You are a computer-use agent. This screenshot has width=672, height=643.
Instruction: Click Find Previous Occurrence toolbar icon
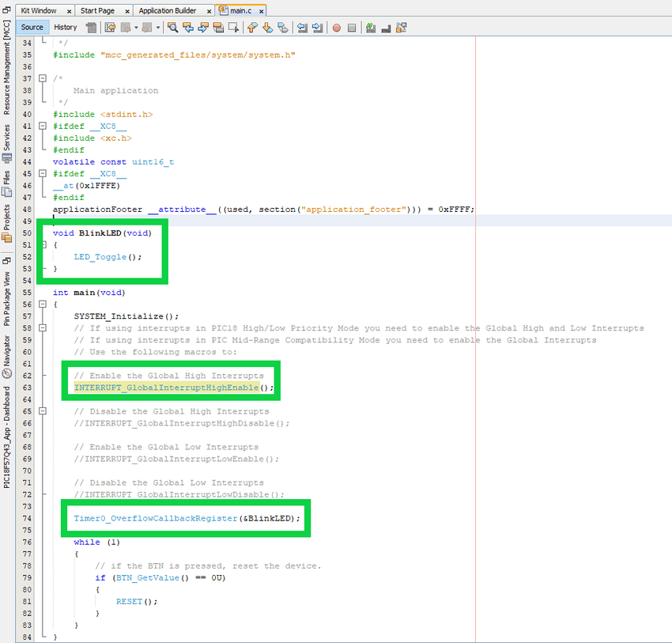188,28
